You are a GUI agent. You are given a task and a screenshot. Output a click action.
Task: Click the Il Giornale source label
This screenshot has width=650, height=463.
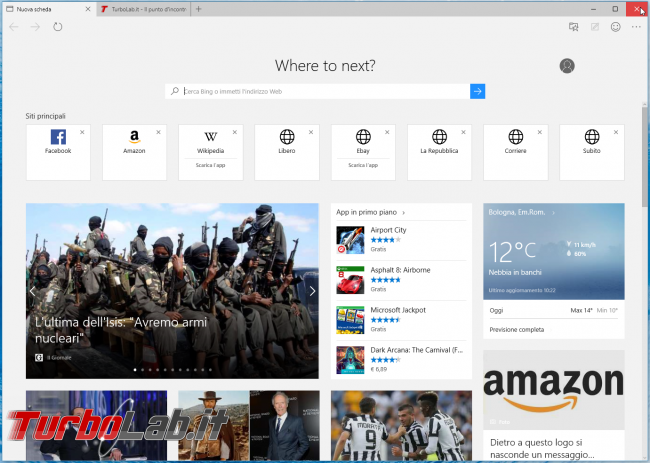[x=59, y=357]
